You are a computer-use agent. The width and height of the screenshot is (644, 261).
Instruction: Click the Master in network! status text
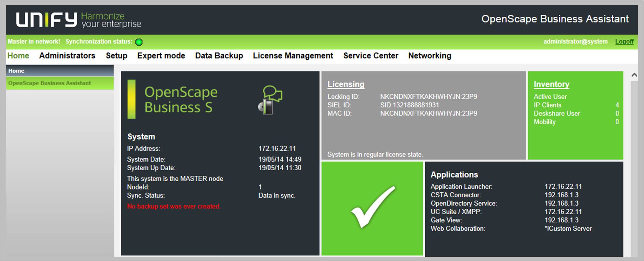pos(34,41)
